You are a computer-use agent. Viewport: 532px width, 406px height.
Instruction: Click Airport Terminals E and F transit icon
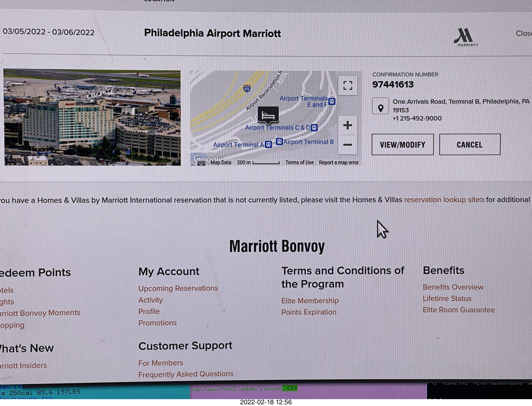point(332,101)
